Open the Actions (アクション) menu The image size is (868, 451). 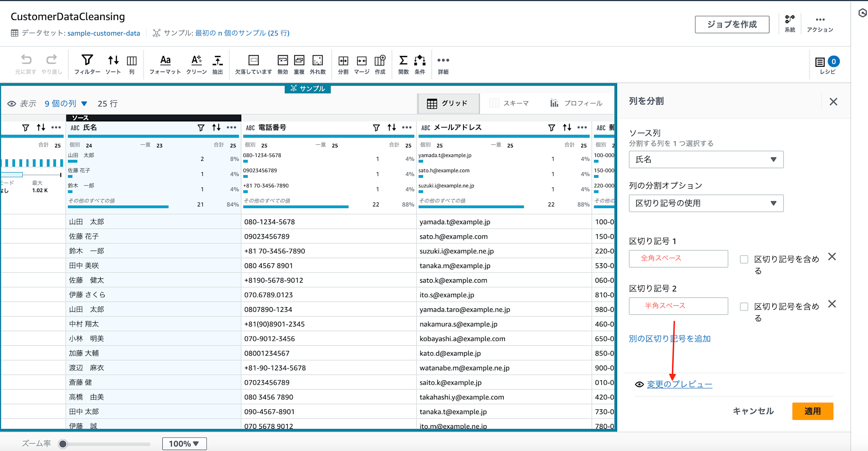click(820, 24)
